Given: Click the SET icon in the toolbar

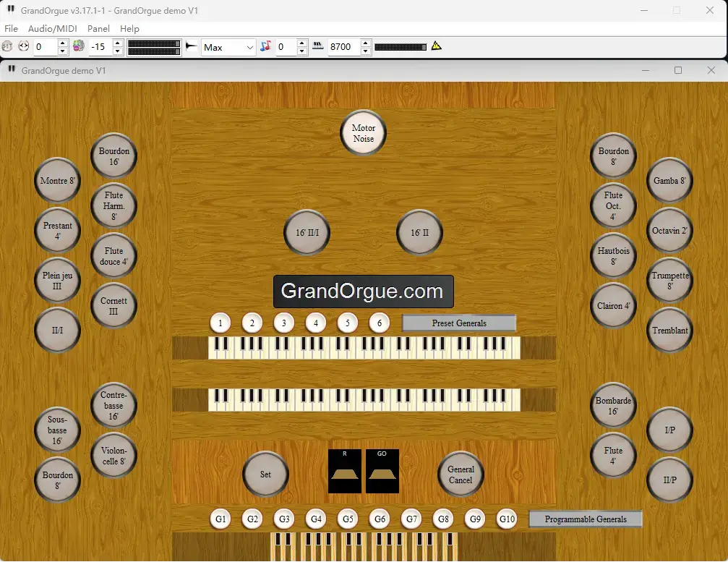Looking at the screenshot, I should tap(7, 46).
